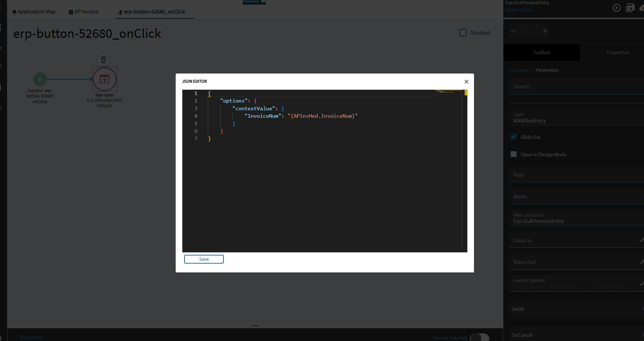Image resolution: width=644 pixels, height=341 pixels.
Task: Click the "options" key in JSON
Action: click(234, 101)
